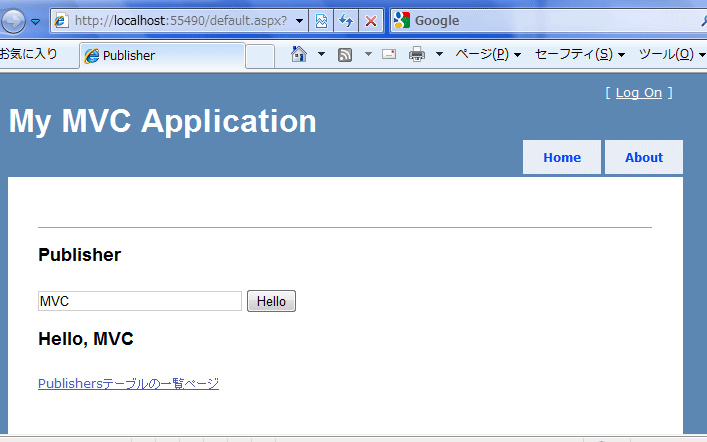This screenshot has height=442, width=707.
Task: Click the Home house icon in toolbar
Action: (299, 55)
